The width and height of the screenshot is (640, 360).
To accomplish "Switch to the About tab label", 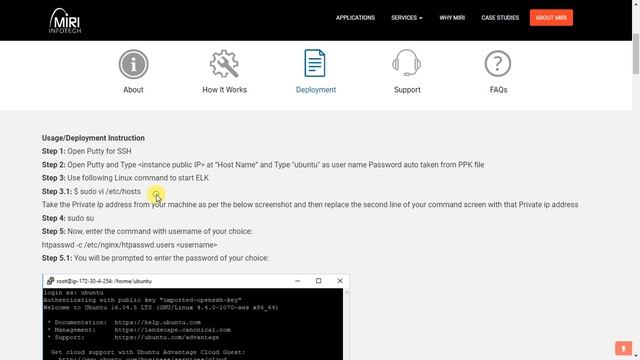I will click(133, 90).
